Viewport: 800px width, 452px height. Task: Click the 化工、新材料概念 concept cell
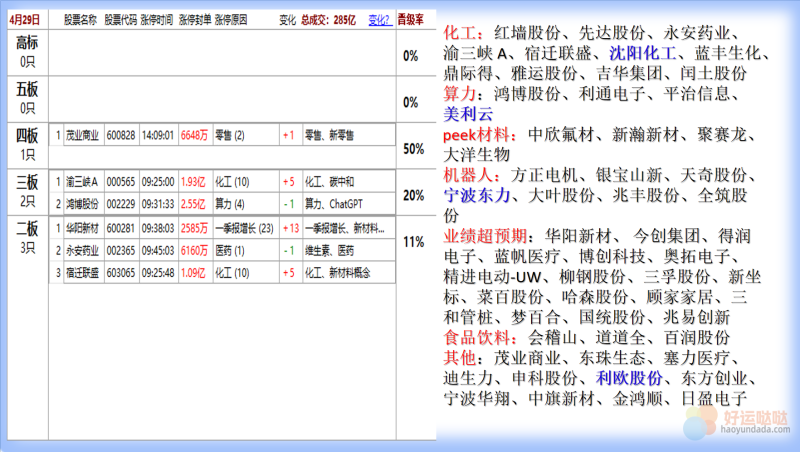tap(337, 273)
